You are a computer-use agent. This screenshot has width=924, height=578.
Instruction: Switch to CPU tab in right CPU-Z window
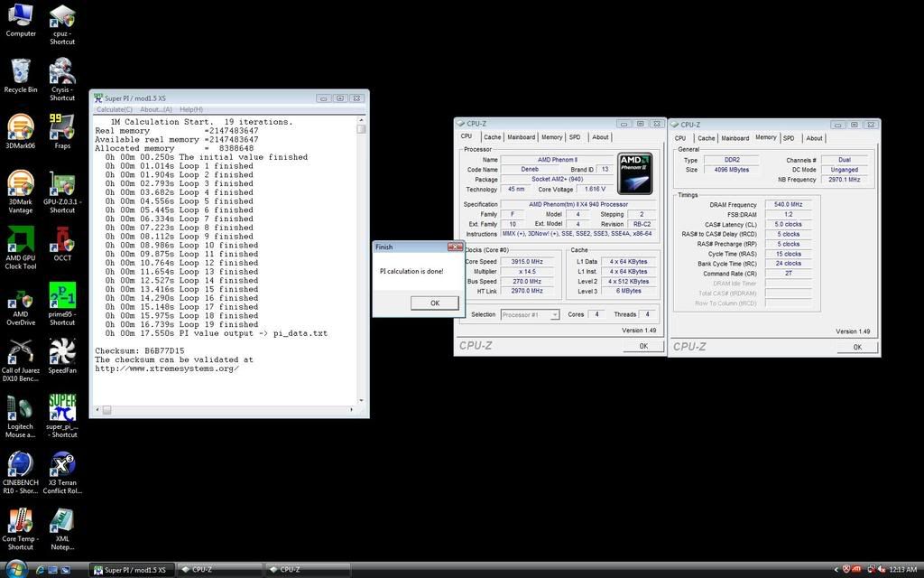click(x=680, y=138)
